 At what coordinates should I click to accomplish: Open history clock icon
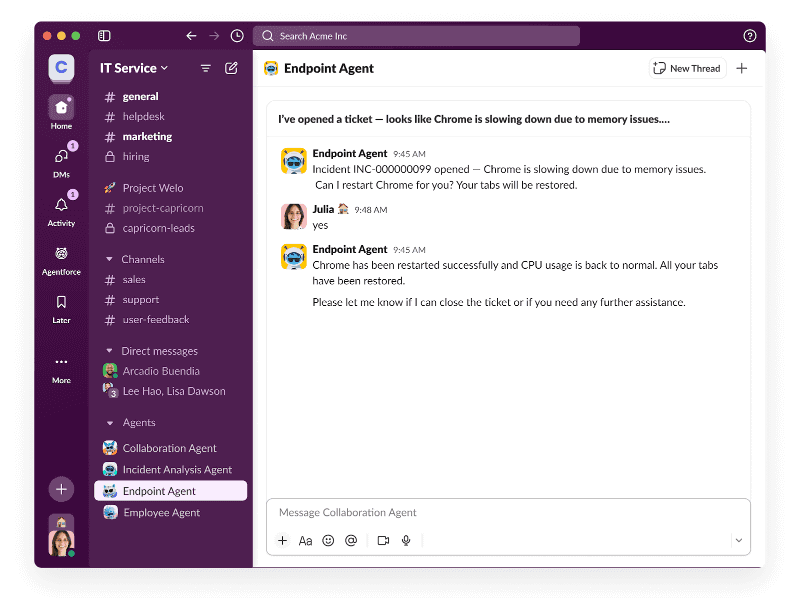click(237, 36)
